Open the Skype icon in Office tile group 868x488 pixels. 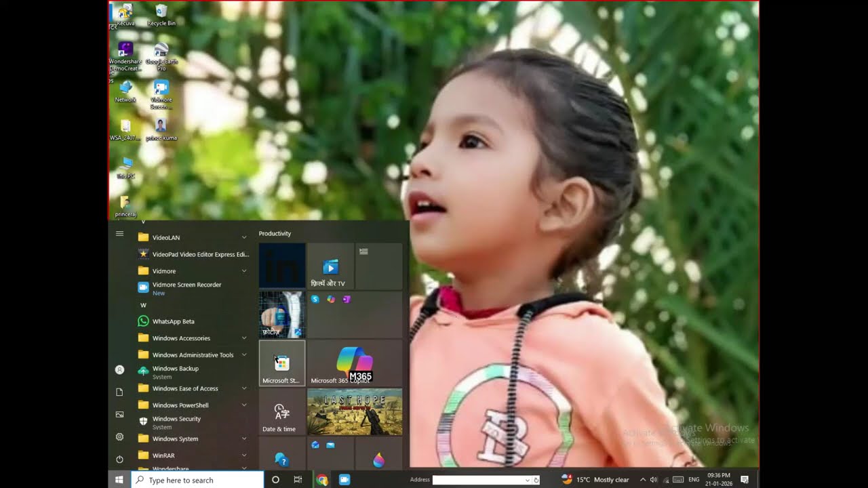(x=315, y=299)
